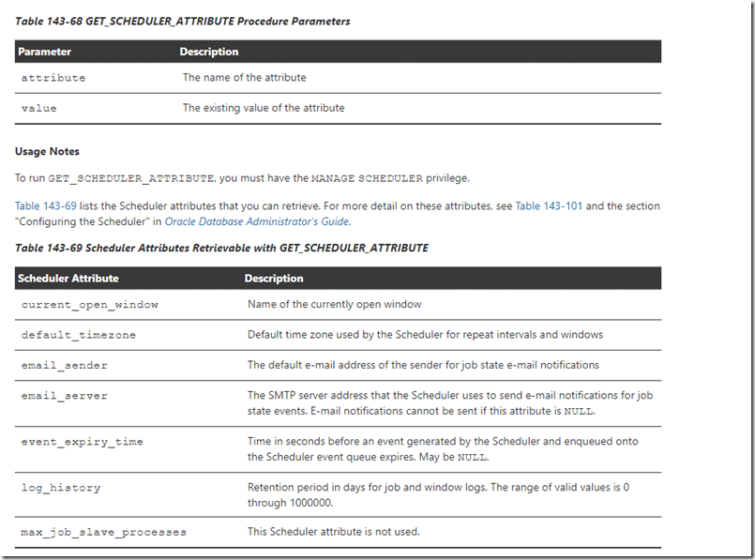The image size is (755, 560).
Task: Select the attribute parameter row
Action: point(53,78)
